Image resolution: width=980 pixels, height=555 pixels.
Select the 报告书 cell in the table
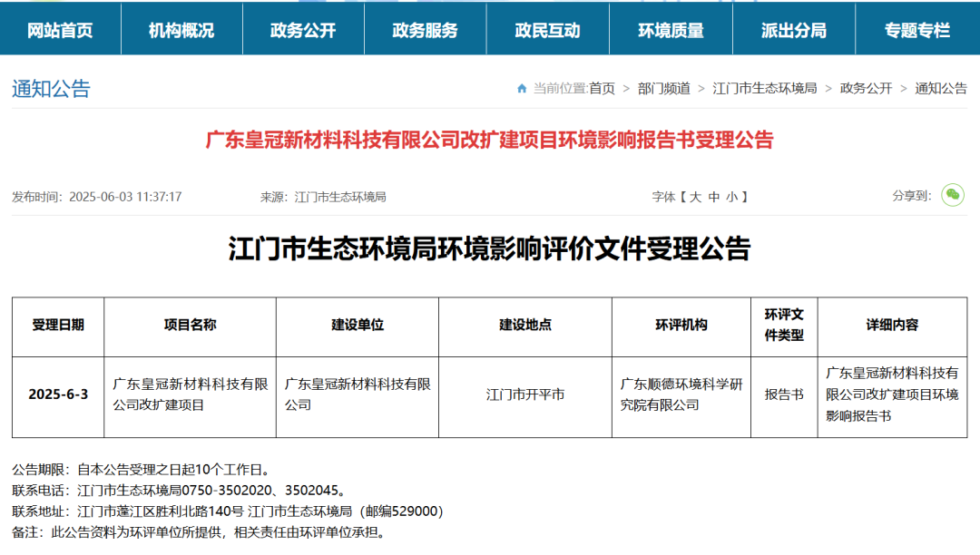[782, 395]
